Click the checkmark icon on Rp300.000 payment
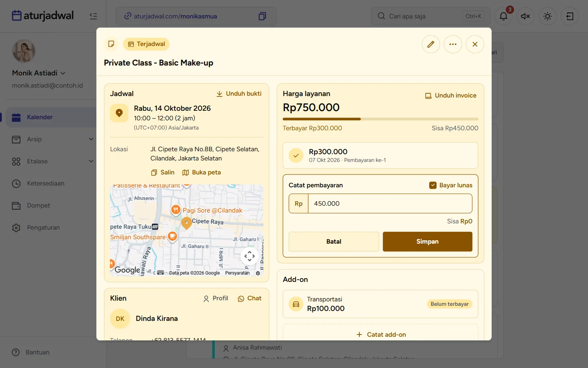 (296, 155)
